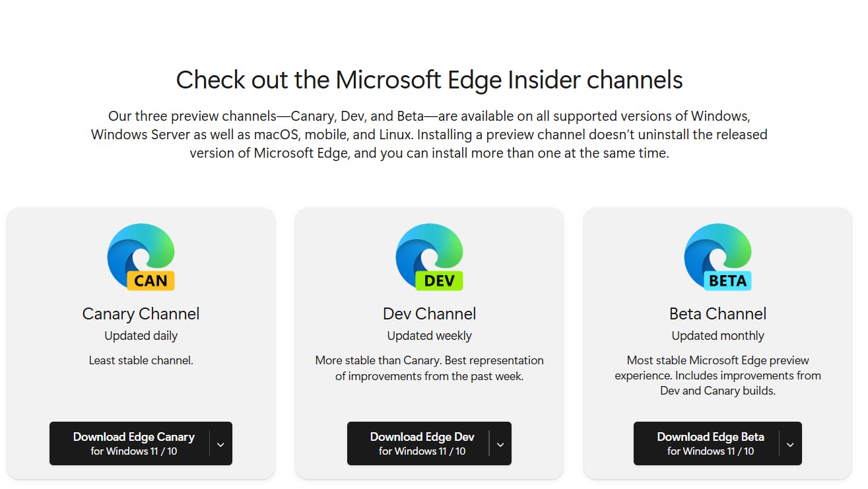Image resolution: width=868 pixels, height=489 pixels.
Task: Click the Microsoft Edge Insider channels heading
Action: (x=429, y=80)
